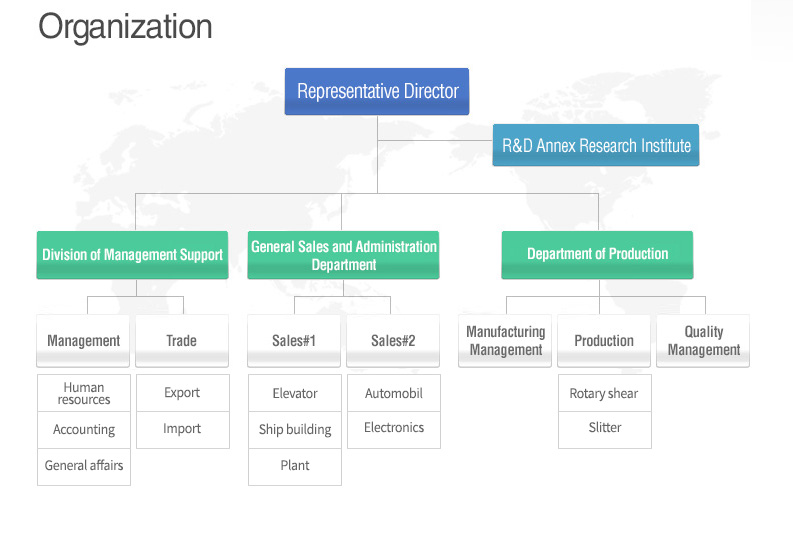793x539 pixels.
Task: Select the Manufacturing Management box
Action: [505, 341]
